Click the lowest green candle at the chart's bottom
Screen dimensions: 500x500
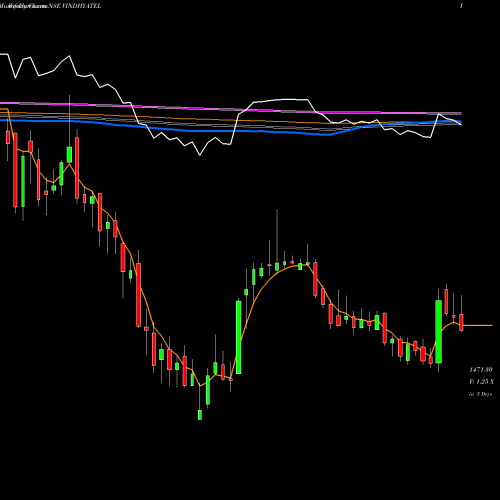coord(200,415)
